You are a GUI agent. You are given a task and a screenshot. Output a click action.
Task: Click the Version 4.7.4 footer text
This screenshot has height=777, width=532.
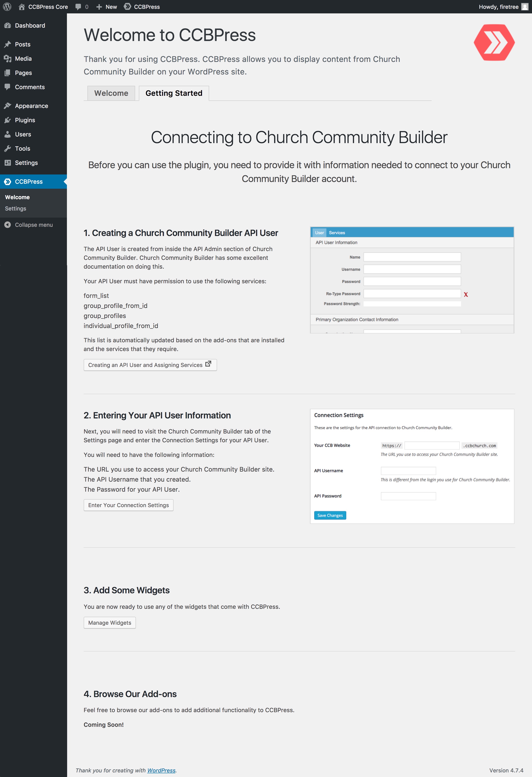pos(506,770)
